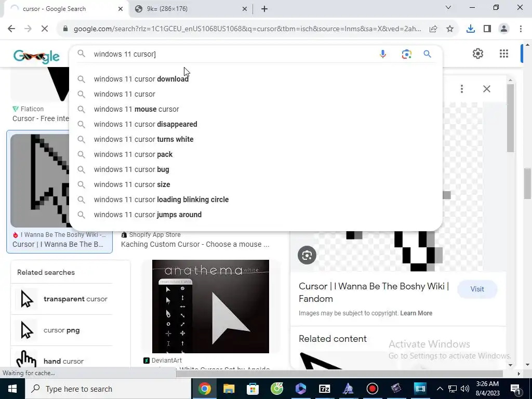This screenshot has height=399, width=532.
Task: Open Flaticon Cursor - Free result link
Action: (41, 118)
